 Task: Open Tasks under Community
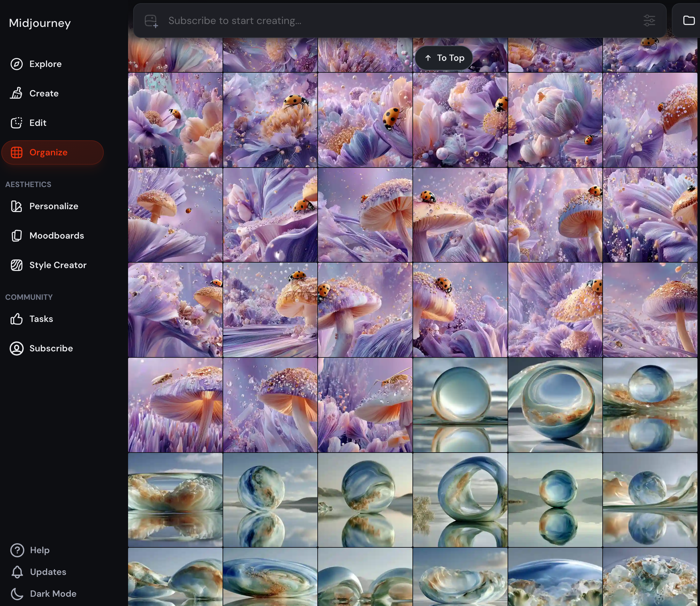pos(41,319)
